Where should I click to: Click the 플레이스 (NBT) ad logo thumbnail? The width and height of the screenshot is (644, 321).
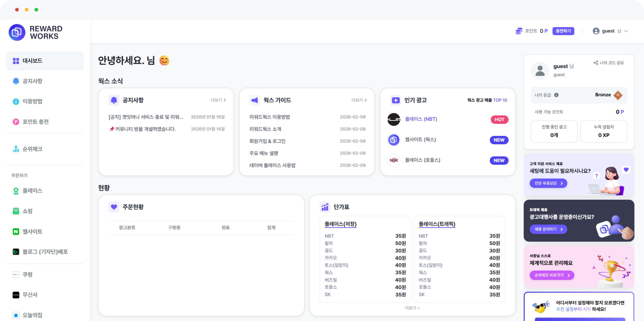pos(394,119)
